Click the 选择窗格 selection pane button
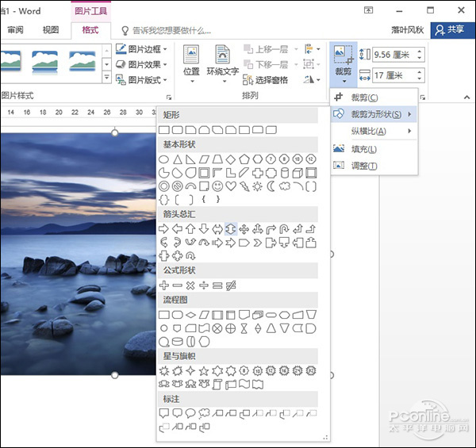The image size is (476, 448). pos(265,80)
